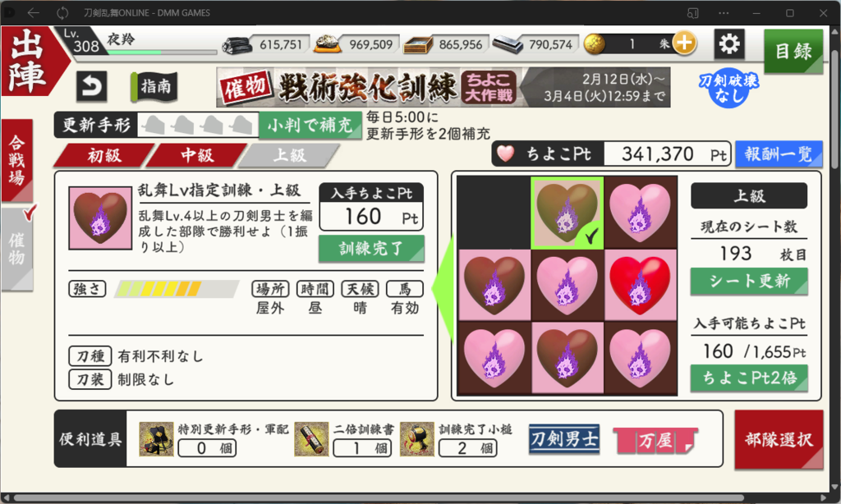Switch to the 中級 difficulty tab

coord(197,155)
